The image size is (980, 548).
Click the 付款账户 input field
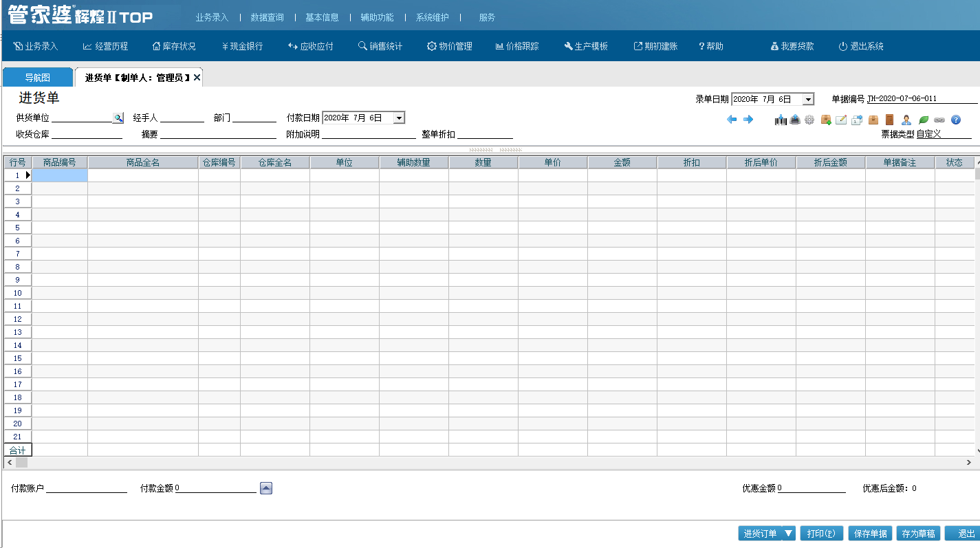[x=87, y=488]
